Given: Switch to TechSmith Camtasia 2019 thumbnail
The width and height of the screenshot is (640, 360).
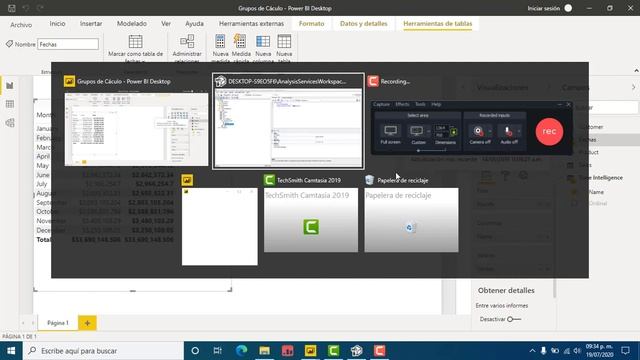Looking at the screenshot, I should [311, 220].
